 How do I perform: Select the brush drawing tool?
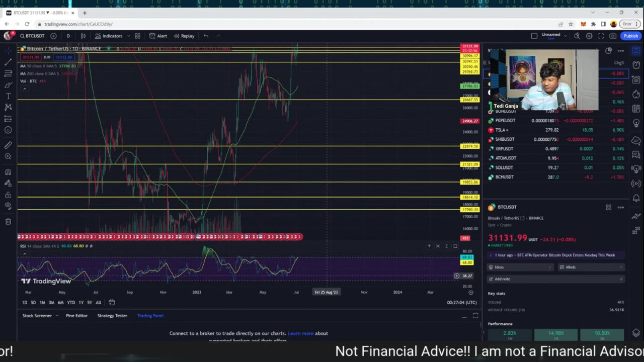tap(8, 85)
